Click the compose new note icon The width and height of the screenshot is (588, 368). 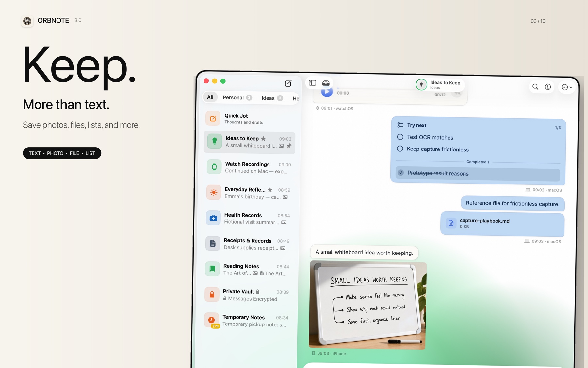pyautogui.click(x=288, y=83)
